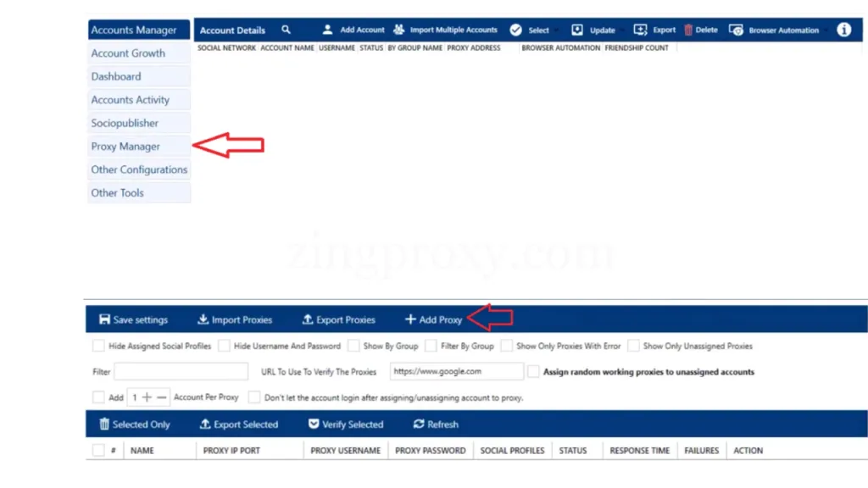The width and height of the screenshot is (868, 488).
Task: Open Other Tools in the sidebar
Action: tap(139, 192)
